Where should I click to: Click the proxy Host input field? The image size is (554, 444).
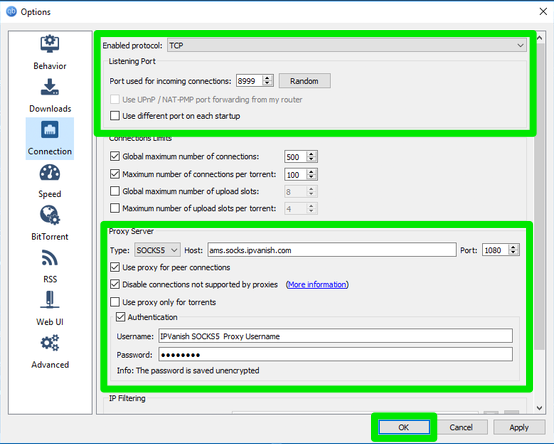pos(332,250)
